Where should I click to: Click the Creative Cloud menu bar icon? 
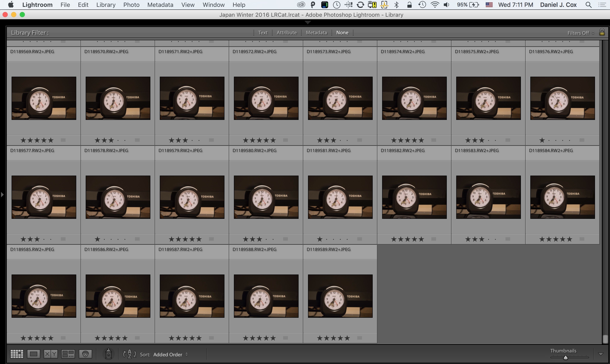coord(301,5)
